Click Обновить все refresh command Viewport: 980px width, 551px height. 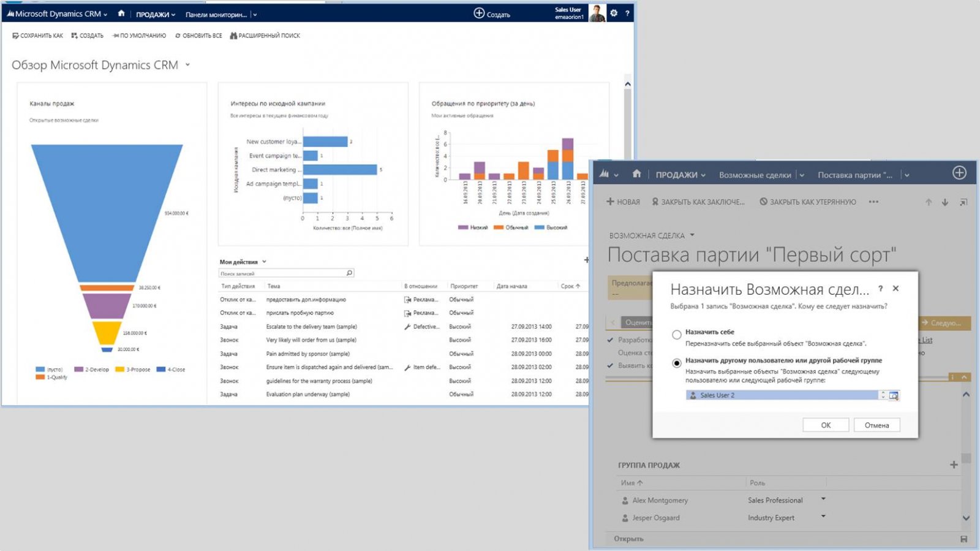pos(198,36)
